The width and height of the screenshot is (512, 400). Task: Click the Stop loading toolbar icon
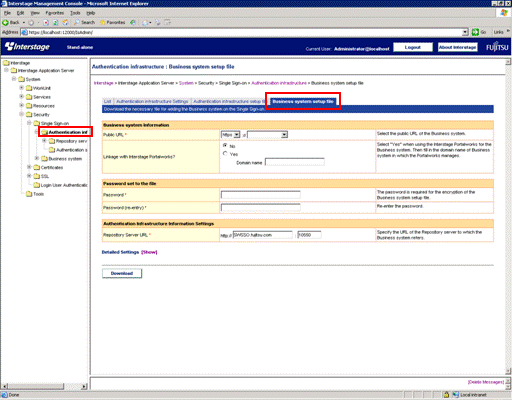coord(46,22)
